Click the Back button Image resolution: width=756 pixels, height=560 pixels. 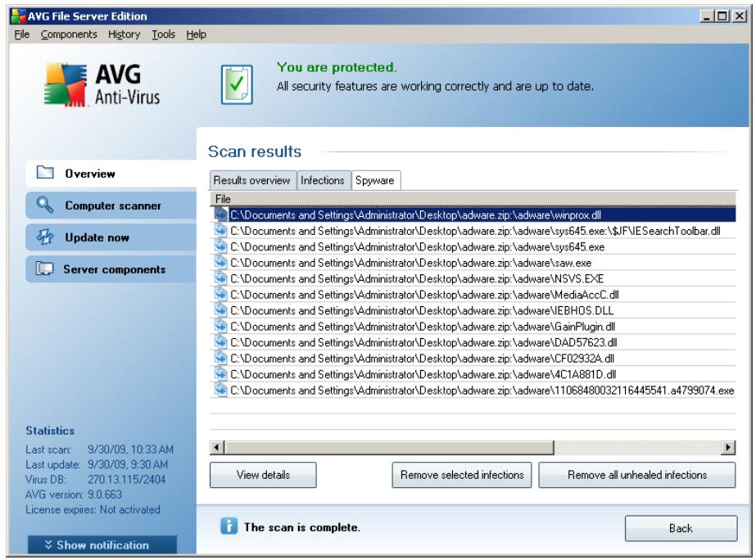pos(681,528)
